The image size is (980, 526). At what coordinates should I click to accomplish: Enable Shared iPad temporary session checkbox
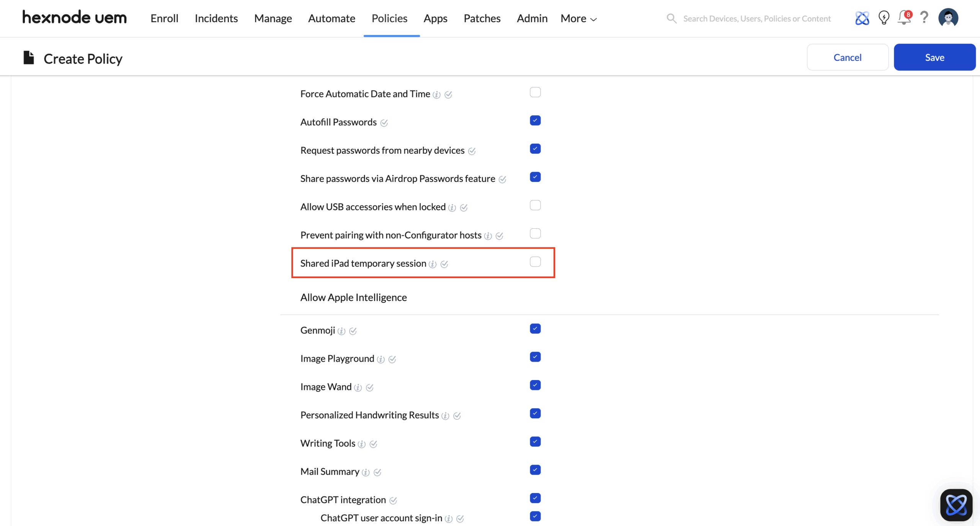click(535, 262)
